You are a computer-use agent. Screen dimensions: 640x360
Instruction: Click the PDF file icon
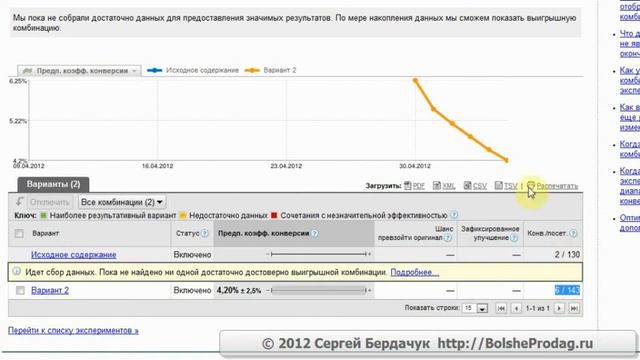(407, 186)
